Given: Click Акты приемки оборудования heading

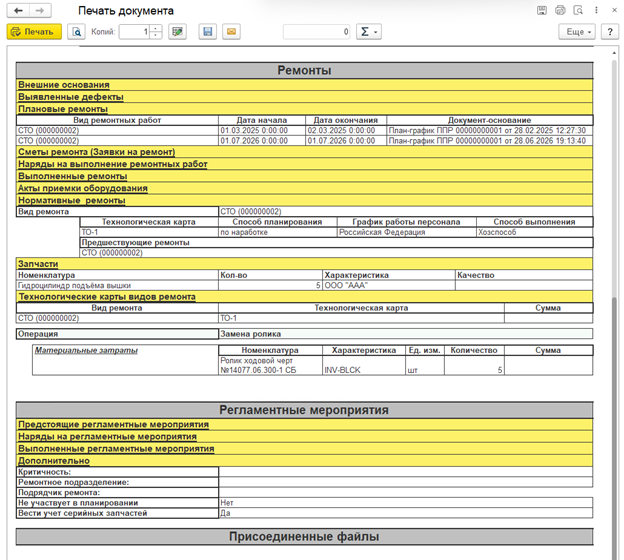Looking at the screenshot, I should (83, 188).
